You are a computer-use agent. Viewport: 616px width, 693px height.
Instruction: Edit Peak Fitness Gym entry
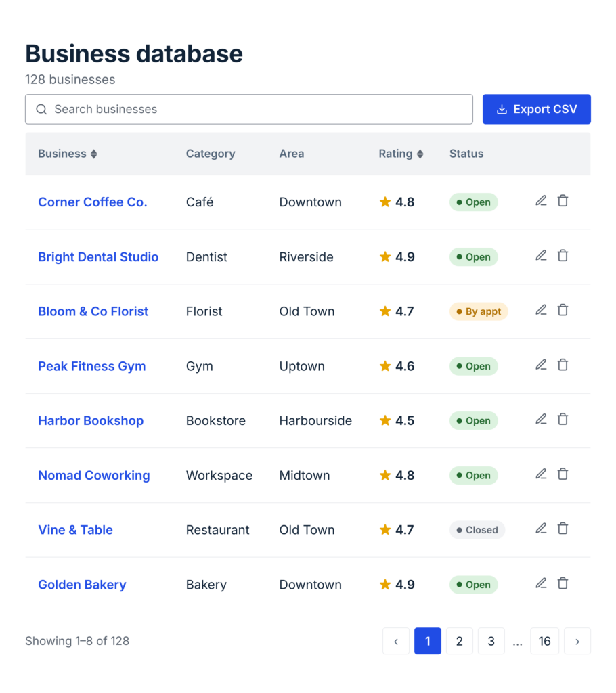click(x=541, y=365)
